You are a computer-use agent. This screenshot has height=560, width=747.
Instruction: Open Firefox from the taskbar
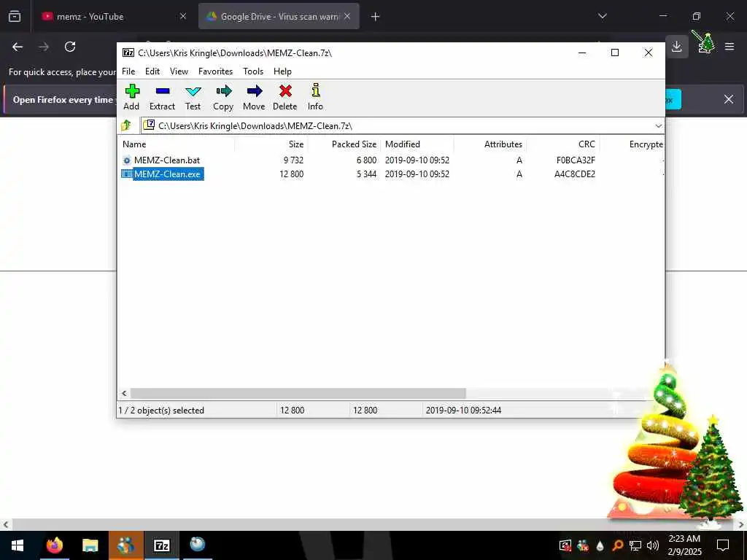(x=54, y=545)
